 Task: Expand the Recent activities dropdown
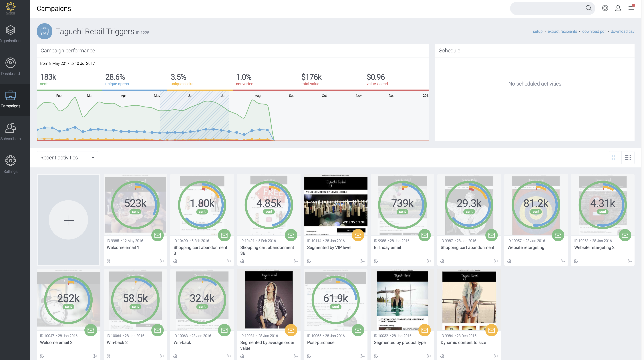click(x=67, y=158)
